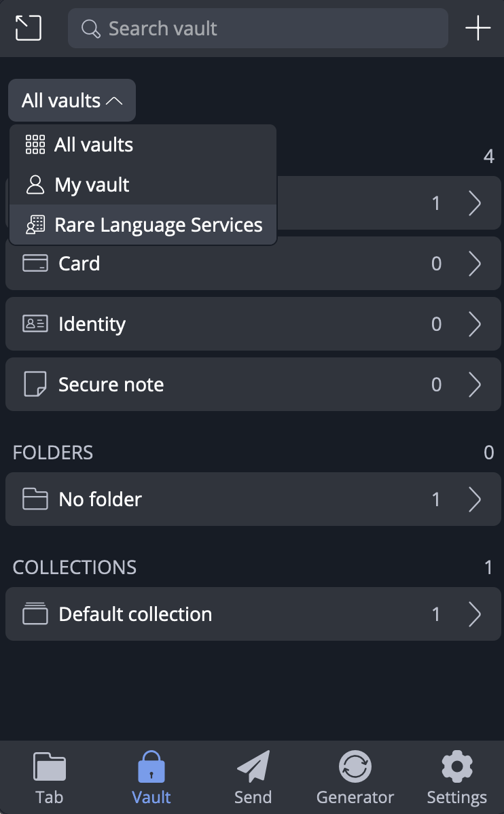Open the Settings gear tab
The width and height of the screenshot is (504, 814).
pos(456,768)
